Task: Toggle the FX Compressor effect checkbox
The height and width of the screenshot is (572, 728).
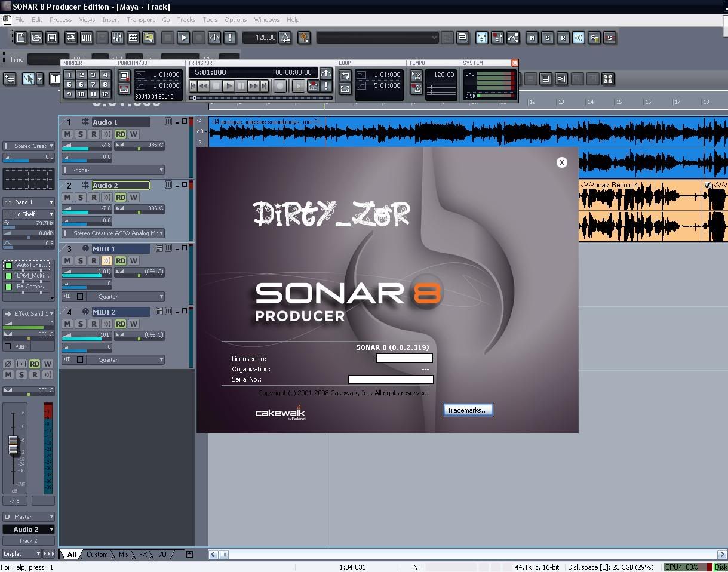Action: pyautogui.click(x=9, y=287)
